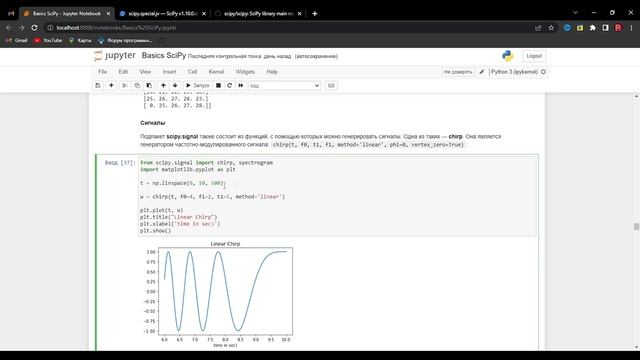Reload the current page
Viewport: 640px width, 360px height.
click(34, 28)
